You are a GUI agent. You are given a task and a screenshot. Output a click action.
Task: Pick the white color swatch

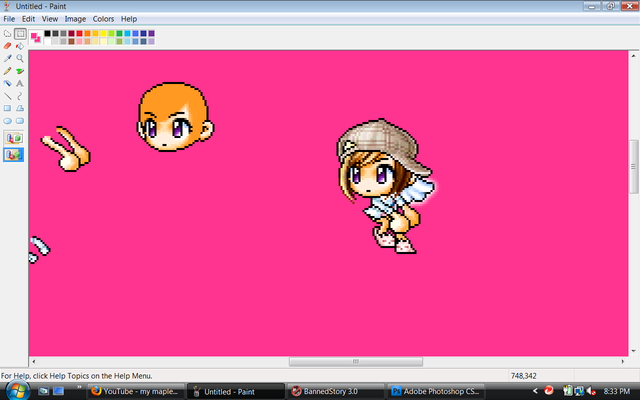point(47,41)
